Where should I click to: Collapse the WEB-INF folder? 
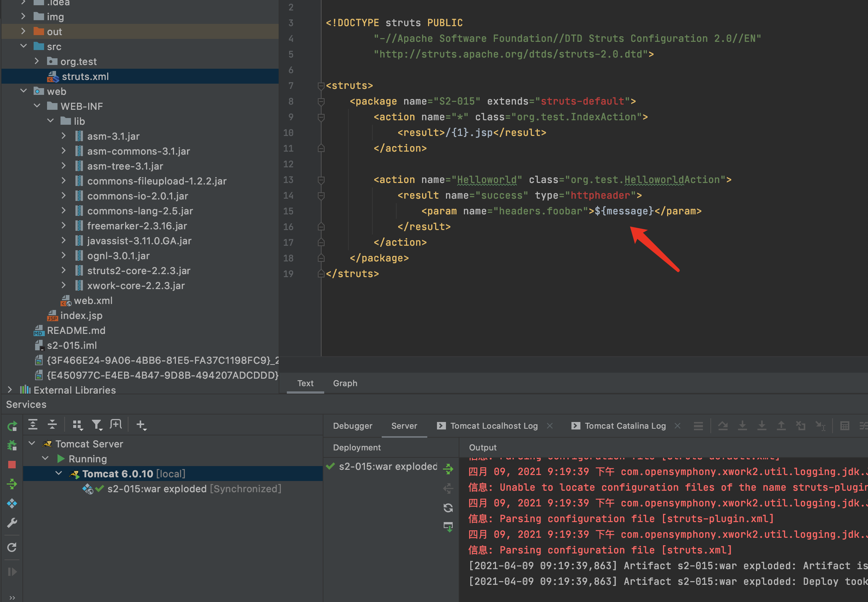point(37,106)
